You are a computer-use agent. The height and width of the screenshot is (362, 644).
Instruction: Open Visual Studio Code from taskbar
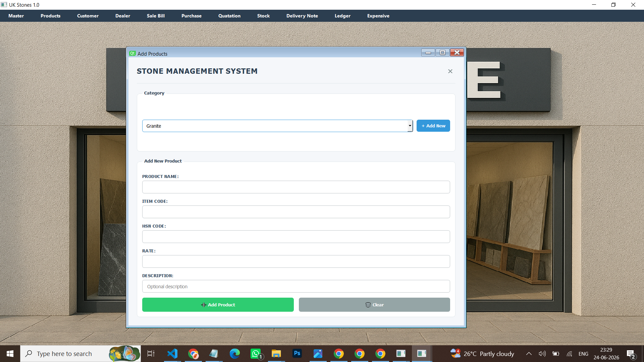[x=172, y=354]
